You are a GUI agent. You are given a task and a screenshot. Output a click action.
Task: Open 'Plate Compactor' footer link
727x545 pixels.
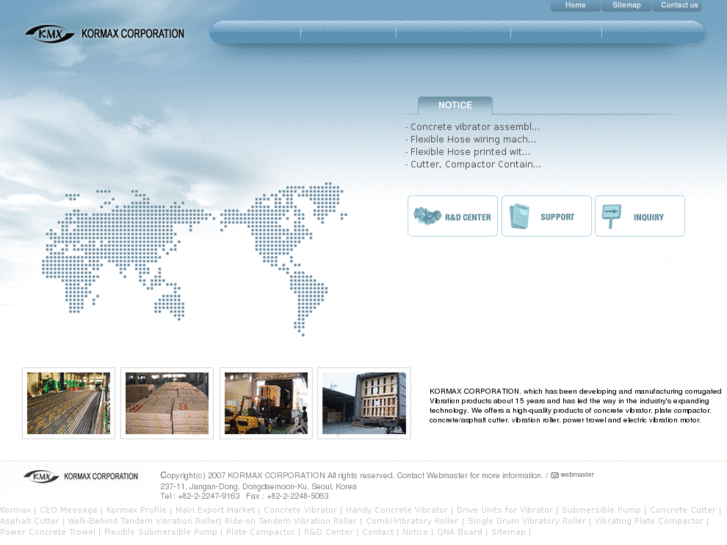click(x=261, y=532)
